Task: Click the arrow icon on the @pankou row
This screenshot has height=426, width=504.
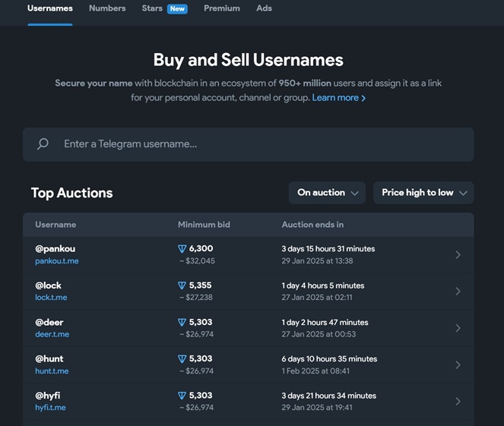Action: click(x=458, y=255)
